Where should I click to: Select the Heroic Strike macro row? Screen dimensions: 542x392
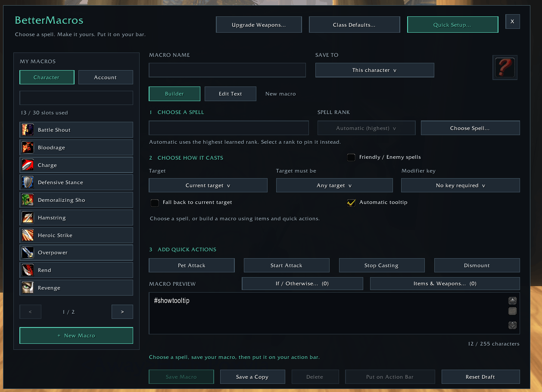pyautogui.click(x=76, y=235)
